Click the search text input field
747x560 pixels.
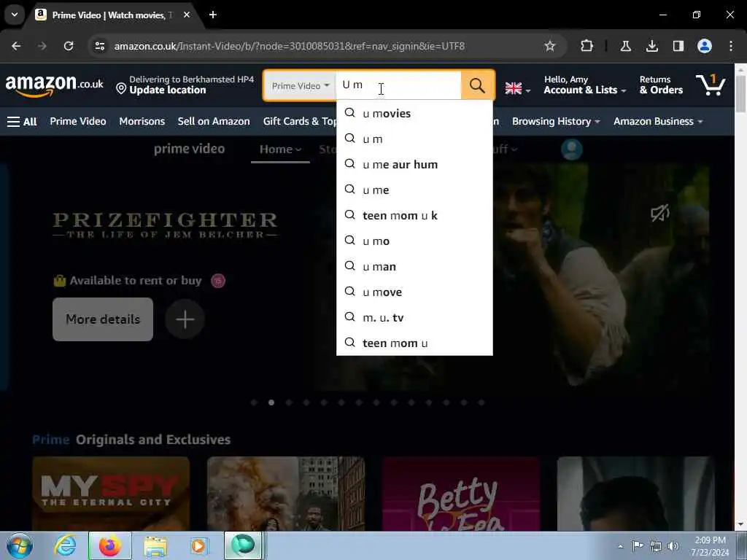(399, 85)
